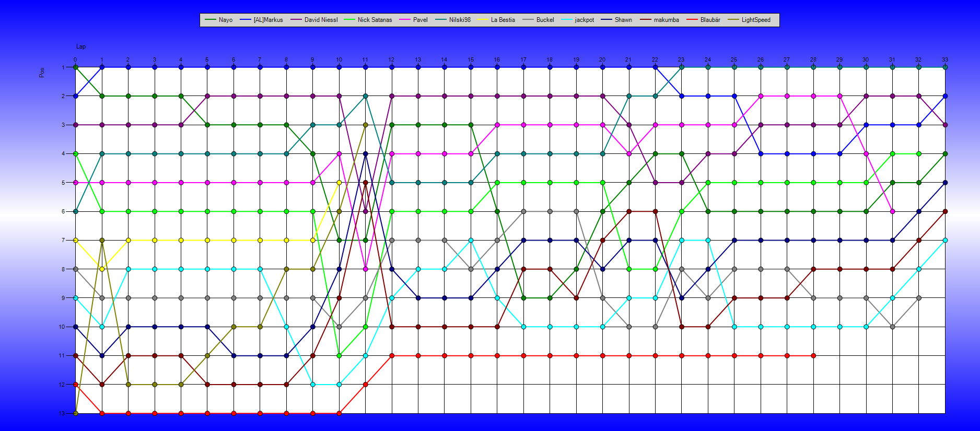Click Blaubär's start point at position 12
Viewport: 980px width, 431px height.
[x=75, y=385]
